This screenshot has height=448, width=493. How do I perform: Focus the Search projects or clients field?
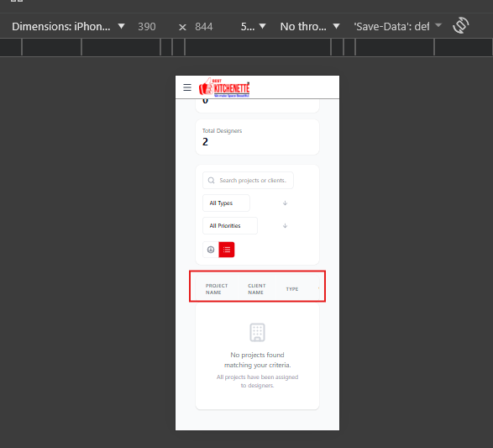pos(248,180)
